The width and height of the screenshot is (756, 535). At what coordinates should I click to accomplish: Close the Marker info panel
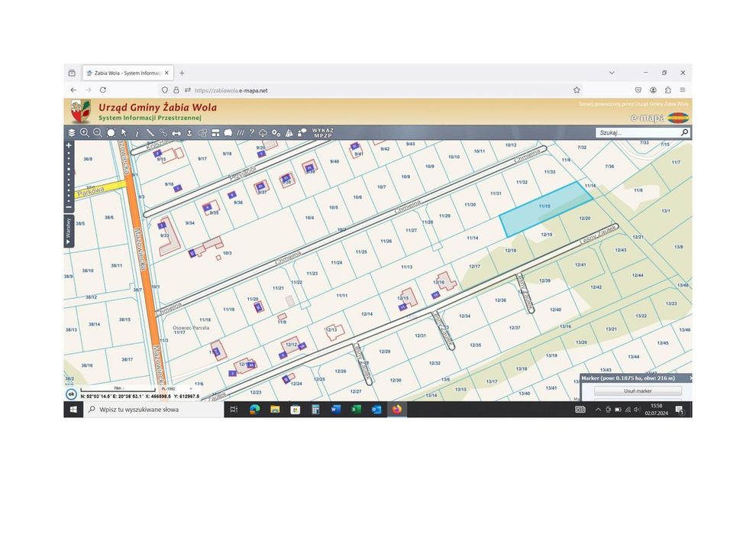690,378
